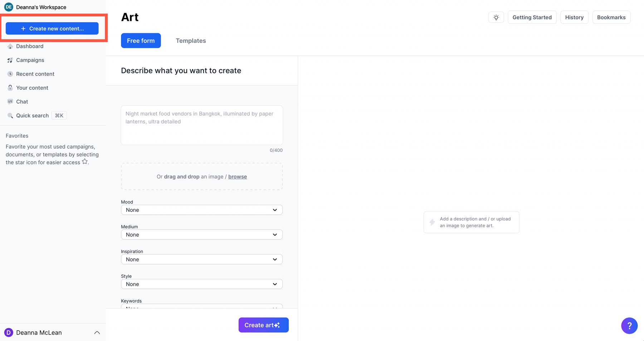Open the Inspiration dropdown
Image resolution: width=644 pixels, height=341 pixels.
tap(201, 259)
